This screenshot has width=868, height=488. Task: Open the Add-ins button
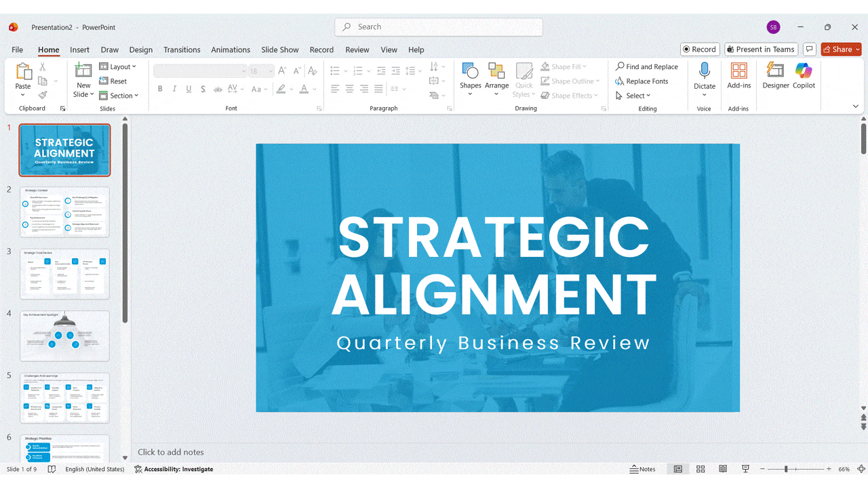[738, 71]
